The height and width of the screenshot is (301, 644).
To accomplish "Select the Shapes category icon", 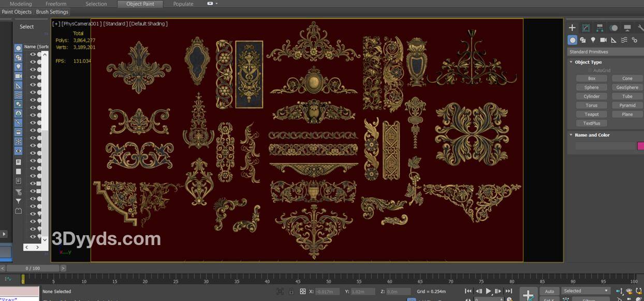I will point(583,40).
